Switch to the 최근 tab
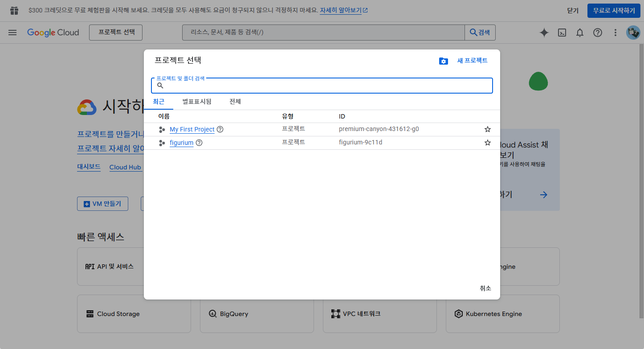The height and width of the screenshot is (349, 644). tap(159, 102)
